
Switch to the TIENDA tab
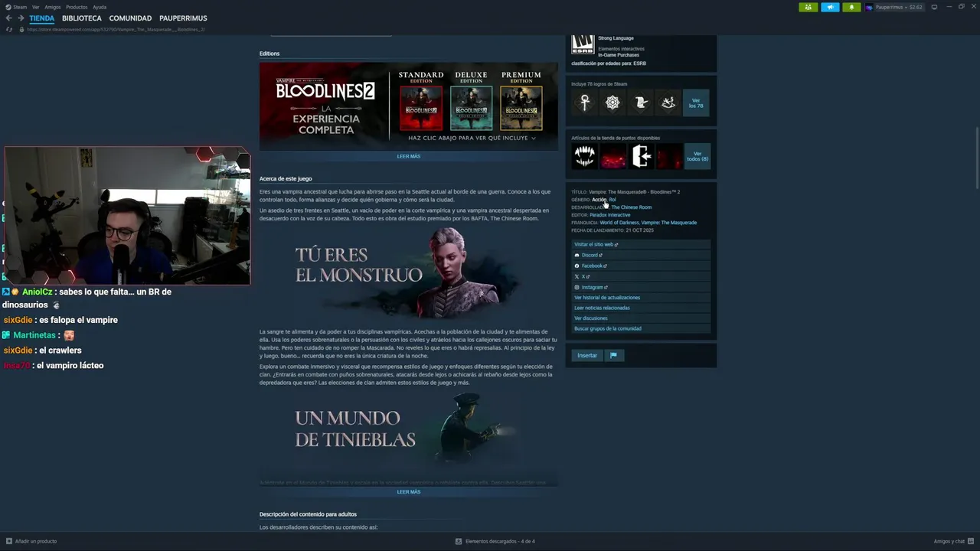42,18
